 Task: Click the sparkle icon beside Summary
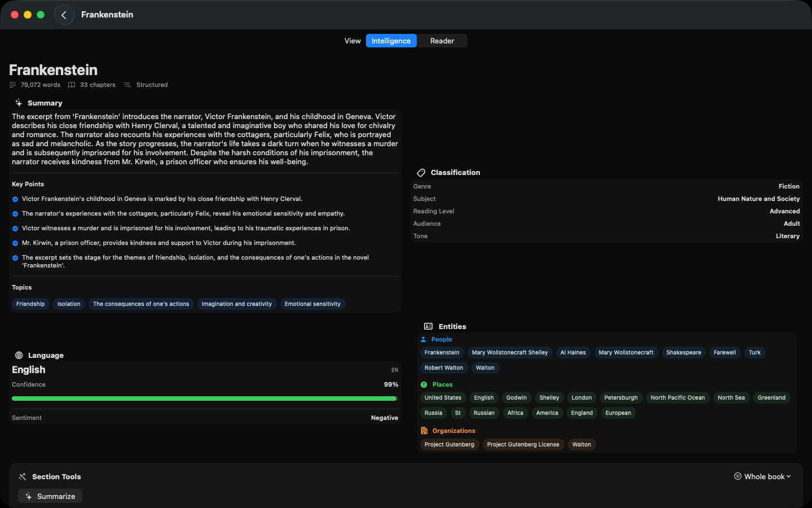point(19,103)
